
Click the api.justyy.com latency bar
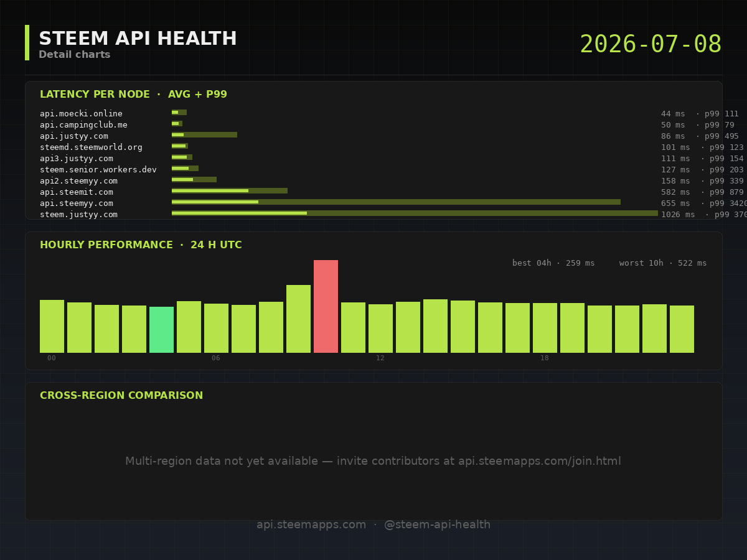point(204,134)
